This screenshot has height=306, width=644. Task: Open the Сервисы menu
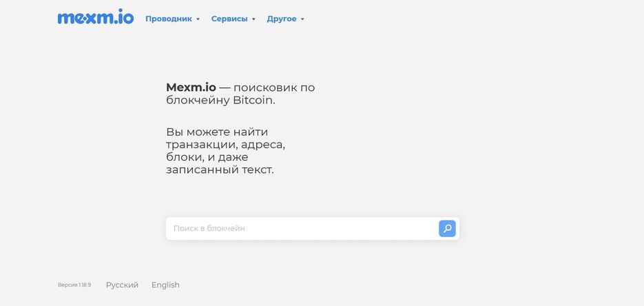tap(229, 19)
